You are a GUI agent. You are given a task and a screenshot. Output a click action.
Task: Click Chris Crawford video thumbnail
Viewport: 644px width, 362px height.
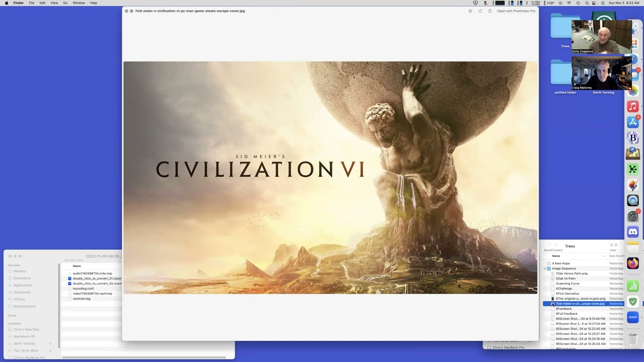(x=601, y=36)
